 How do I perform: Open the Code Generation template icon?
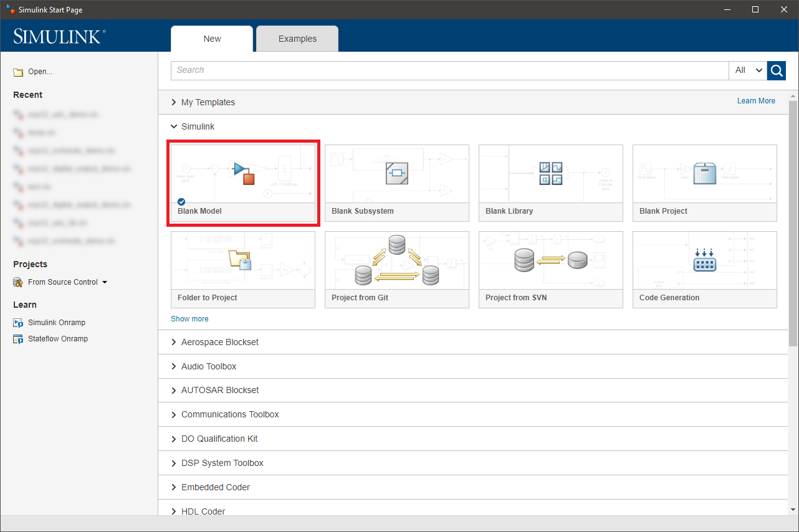coord(705,260)
